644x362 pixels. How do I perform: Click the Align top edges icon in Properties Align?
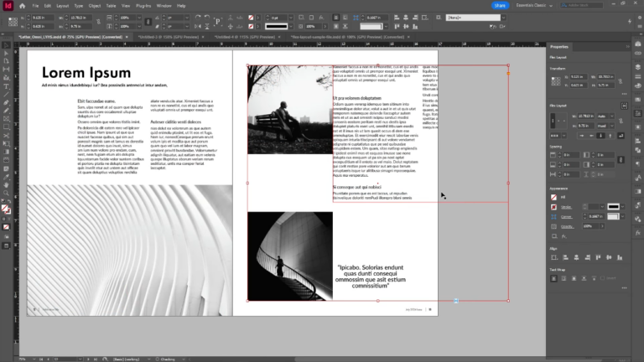pos(598,257)
